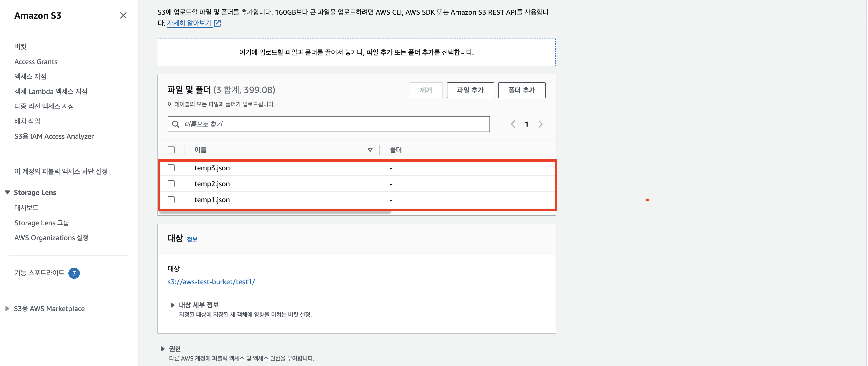
Task: Click the 기능 스포트라이트 badge showing 7
Action: 74,273
